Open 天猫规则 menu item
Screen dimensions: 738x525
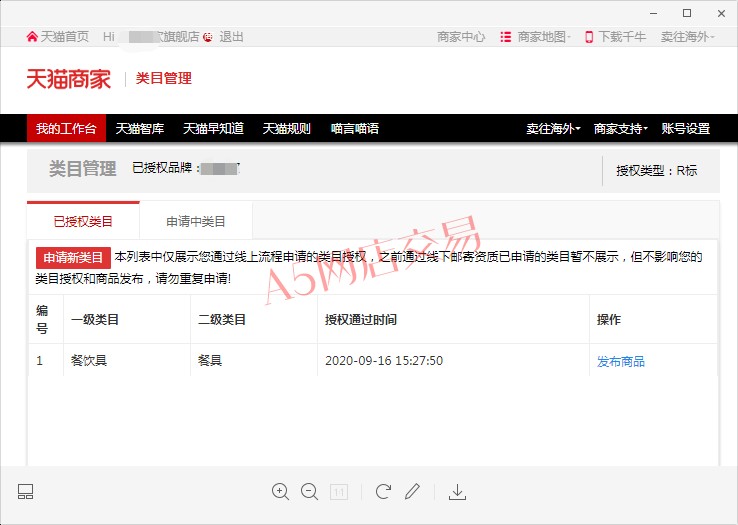(x=287, y=128)
